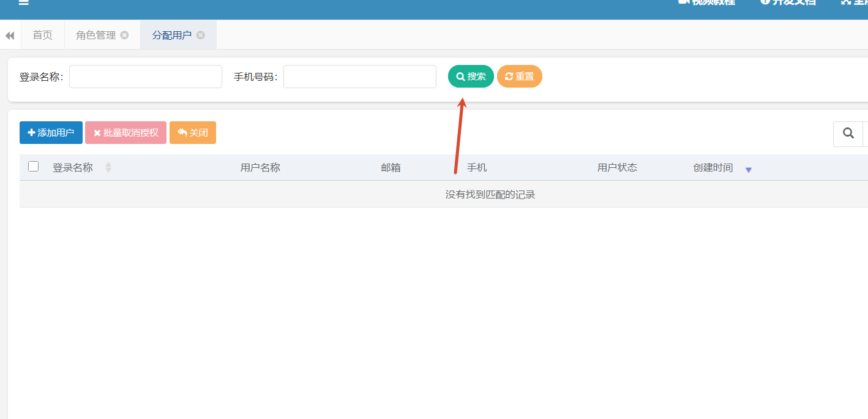
Task: Click the 创建时间 column header text
Action: pyautogui.click(x=713, y=167)
